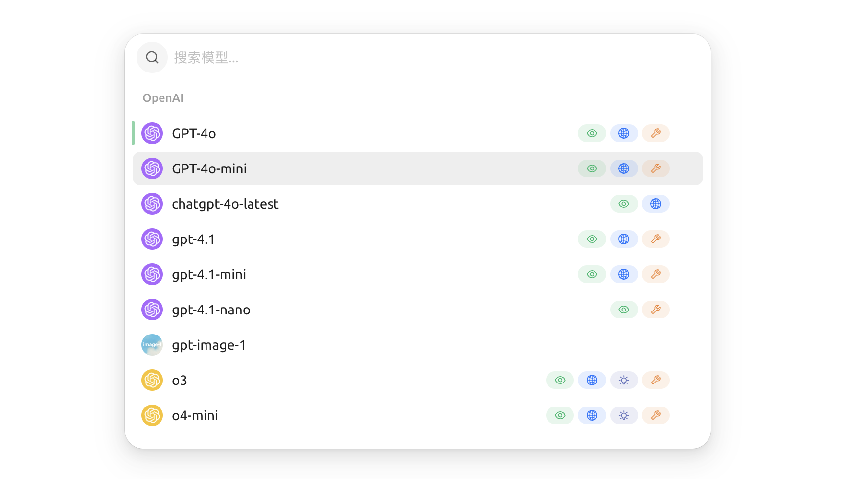Select the gpt-4.1 model entry
Screen dimensions: 868x479
343,239
